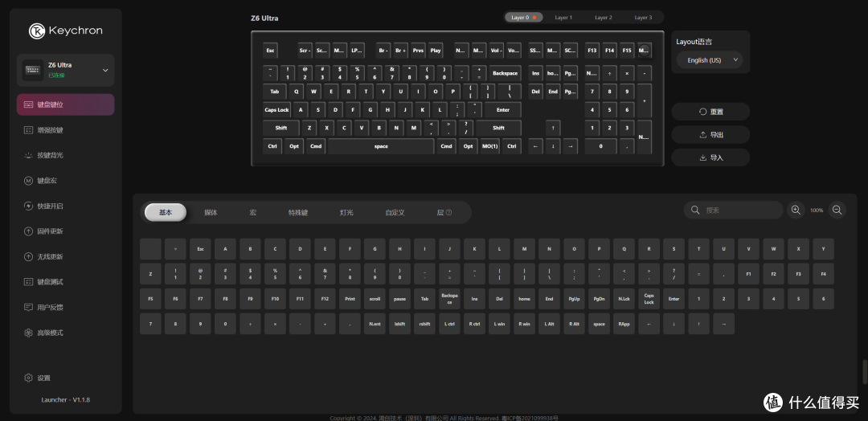Select the 特殊键 special keys tab

pyautogui.click(x=298, y=212)
